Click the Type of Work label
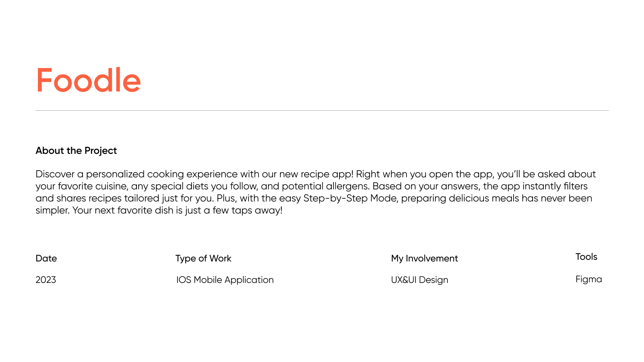 tap(203, 258)
